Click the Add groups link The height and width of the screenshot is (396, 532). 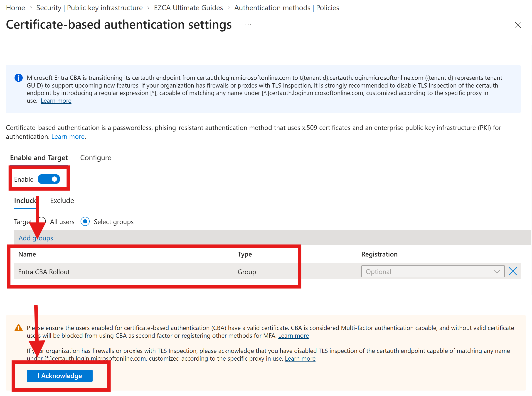36,238
